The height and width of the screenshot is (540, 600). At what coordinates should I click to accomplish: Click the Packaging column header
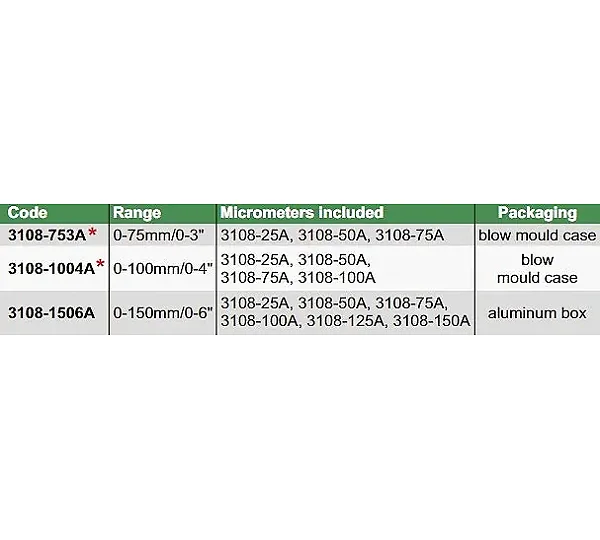pyautogui.click(x=537, y=213)
